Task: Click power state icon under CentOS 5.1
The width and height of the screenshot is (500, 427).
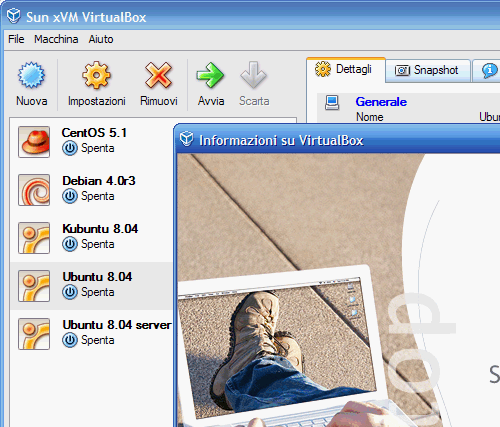Action: pos(70,148)
